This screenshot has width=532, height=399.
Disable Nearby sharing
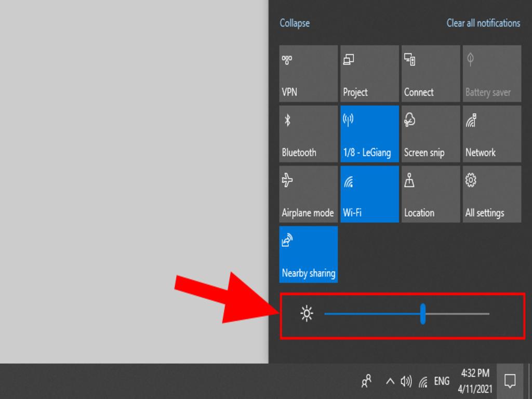pyautogui.click(x=308, y=255)
